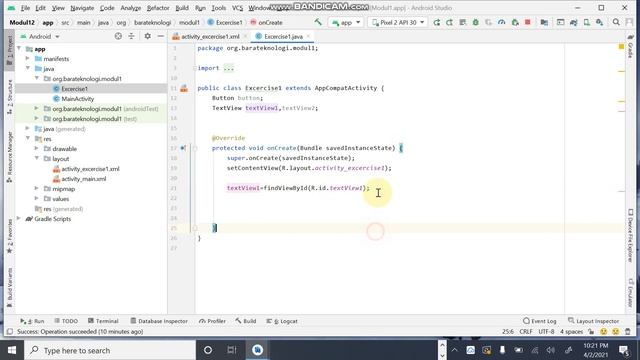Collapse the app module node
640x360 pixels.
(19, 49)
